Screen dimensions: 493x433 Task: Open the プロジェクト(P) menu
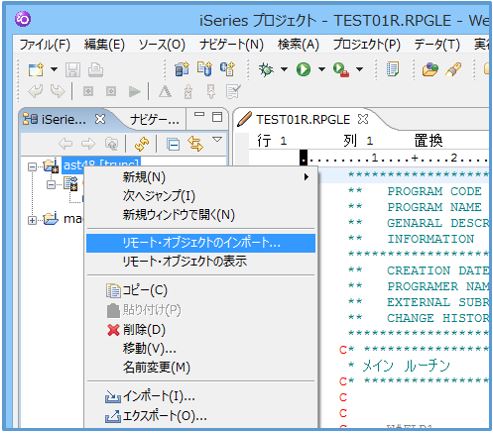[367, 45]
